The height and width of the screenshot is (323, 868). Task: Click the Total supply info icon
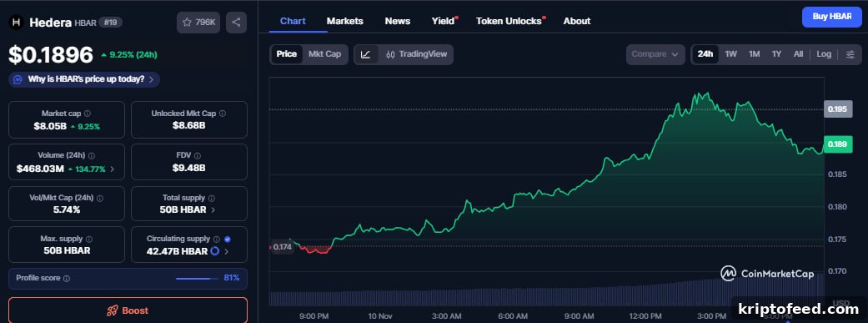coord(212,198)
